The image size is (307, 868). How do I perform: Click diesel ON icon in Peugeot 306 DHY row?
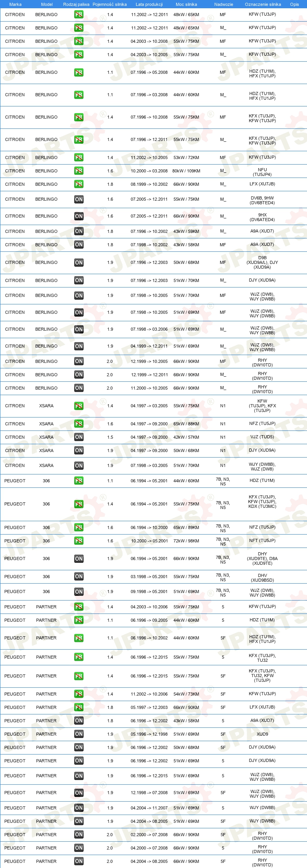pyautogui.click(x=79, y=559)
